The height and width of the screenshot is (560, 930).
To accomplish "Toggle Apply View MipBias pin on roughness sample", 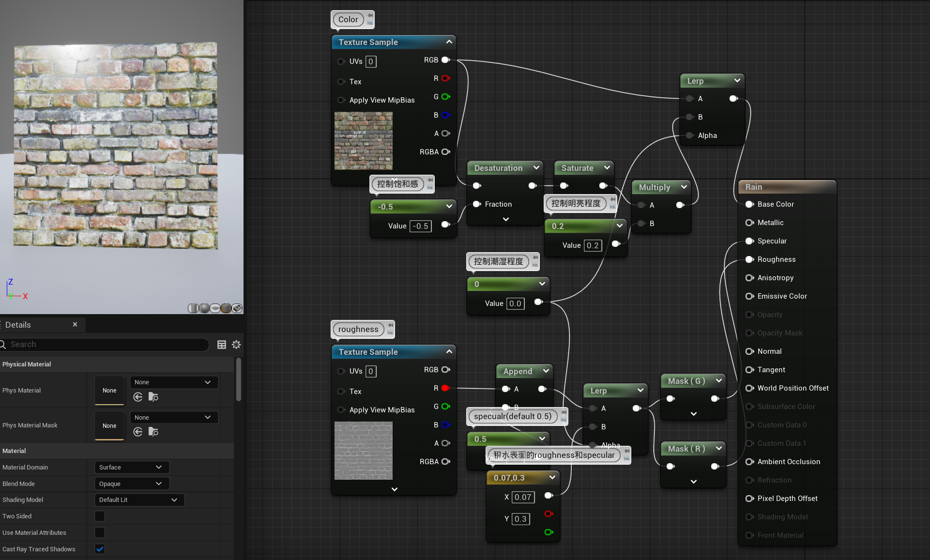I will click(341, 410).
